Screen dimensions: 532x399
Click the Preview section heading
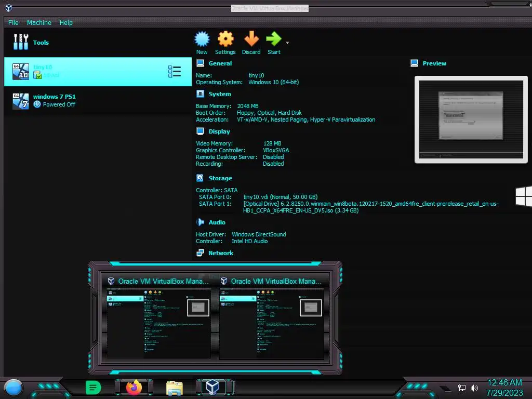(x=434, y=63)
